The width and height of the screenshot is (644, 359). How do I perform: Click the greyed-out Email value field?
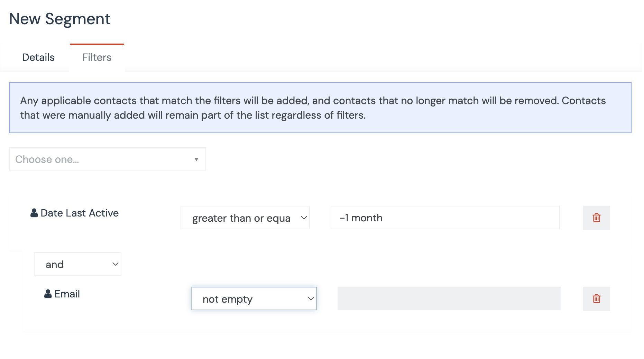tap(449, 298)
